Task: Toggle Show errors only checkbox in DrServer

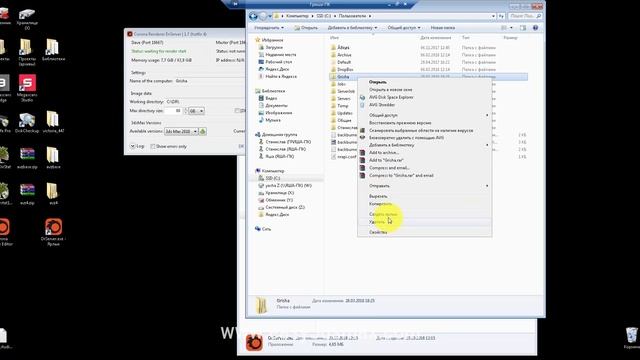Action: [153, 146]
